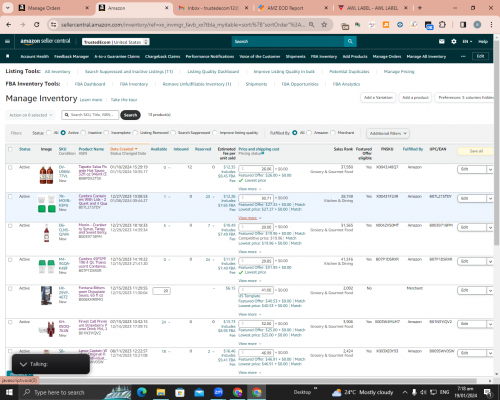The width and height of the screenshot is (500, 400).
Task: Open the tab search chevron
Action: click(x=7, y=8)
